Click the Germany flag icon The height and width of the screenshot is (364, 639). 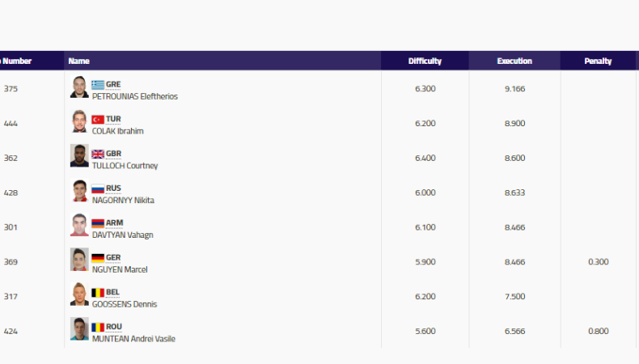coord(98,258)
